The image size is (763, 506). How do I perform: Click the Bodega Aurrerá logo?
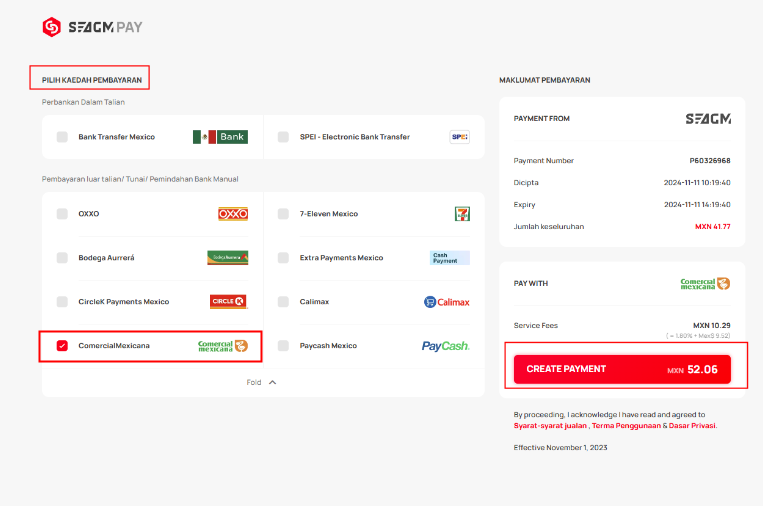pos(228,257)
